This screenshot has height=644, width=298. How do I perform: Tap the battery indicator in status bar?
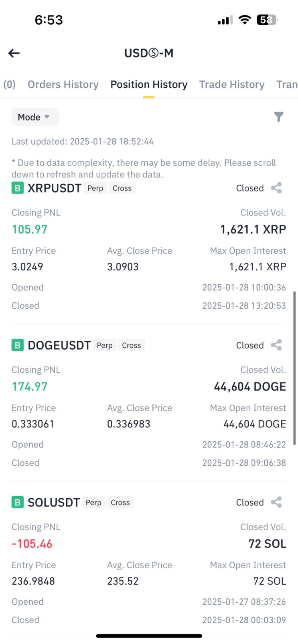pyautogui.click(x=267, y=20)
